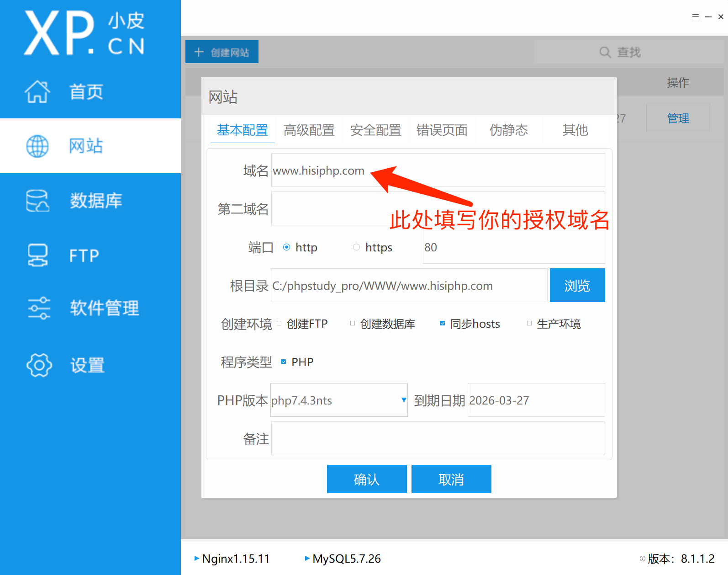Image resolution: width=728 pixels, height=575 pixels.
Task: Click the 确认 confirm button
Action: (x=367, y=479)
